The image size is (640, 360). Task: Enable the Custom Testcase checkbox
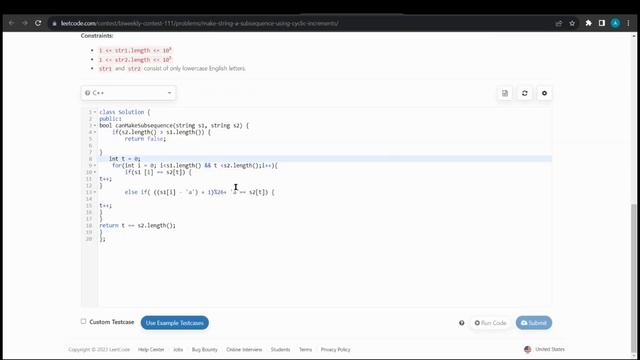pos(83,321)
